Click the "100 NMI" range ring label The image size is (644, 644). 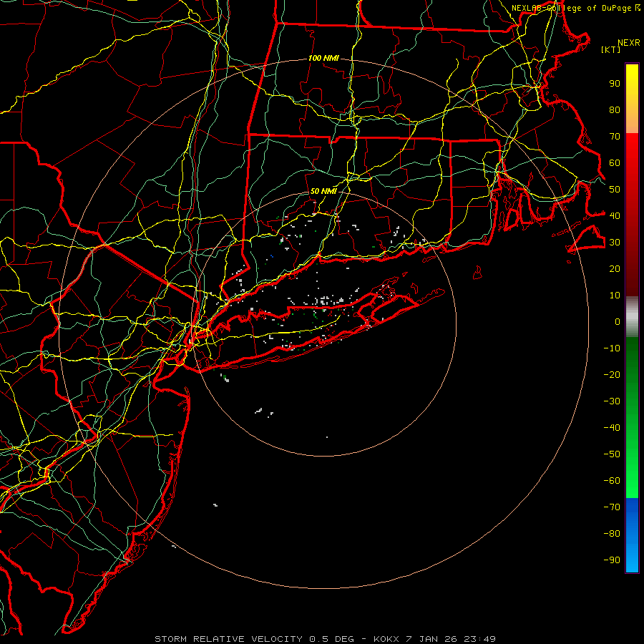click(x=323, y=59)
